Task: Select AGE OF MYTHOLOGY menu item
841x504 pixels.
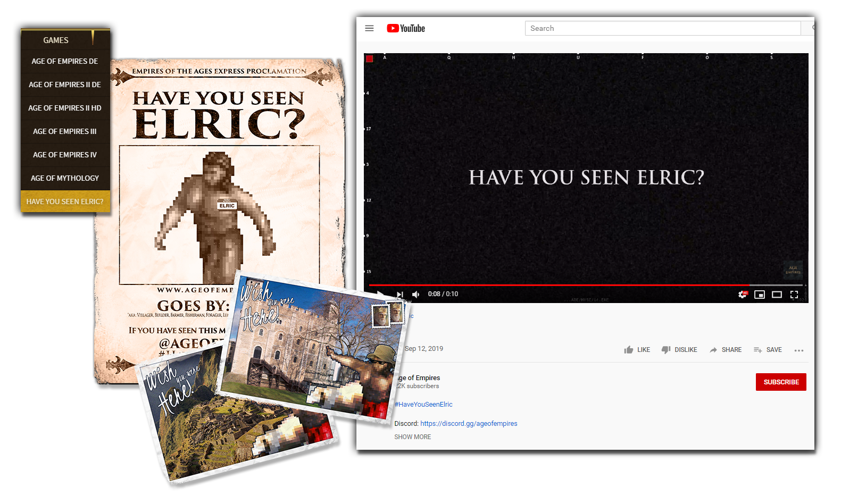Action: pos(65,178)
